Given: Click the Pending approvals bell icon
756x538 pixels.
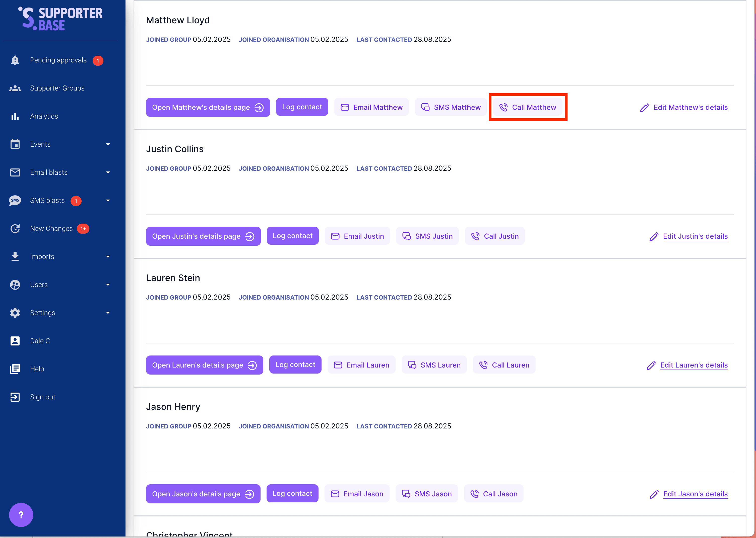Looking at the screenshot, I should pyautogui.click(x=15, y=60).
